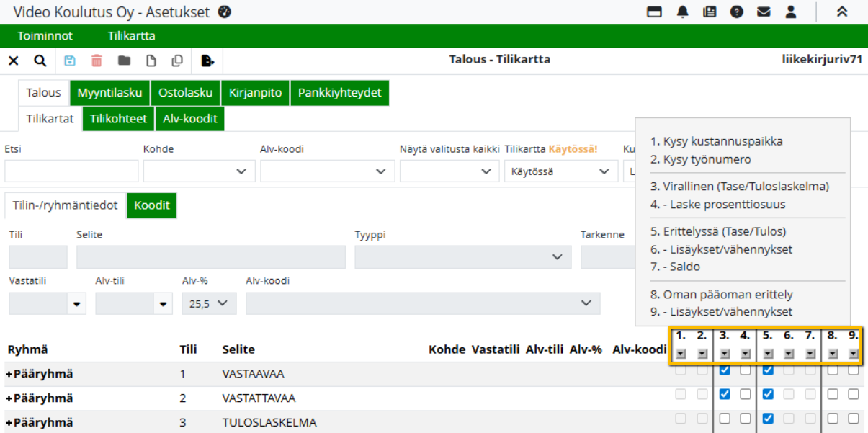Open the Tyyppi dropdown
Image resolution: width=868 pixels, height=433 pixels.
(x=462, y=257)
